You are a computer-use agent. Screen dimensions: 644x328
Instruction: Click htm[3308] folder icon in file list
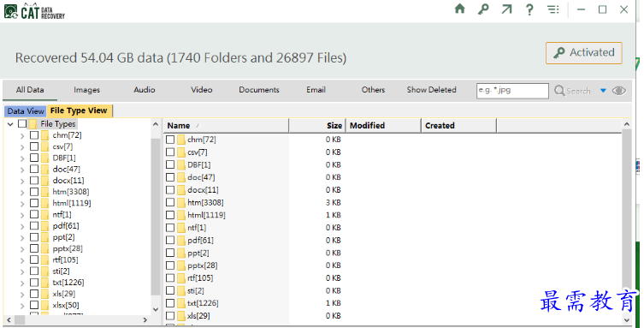tap(181, 203)
